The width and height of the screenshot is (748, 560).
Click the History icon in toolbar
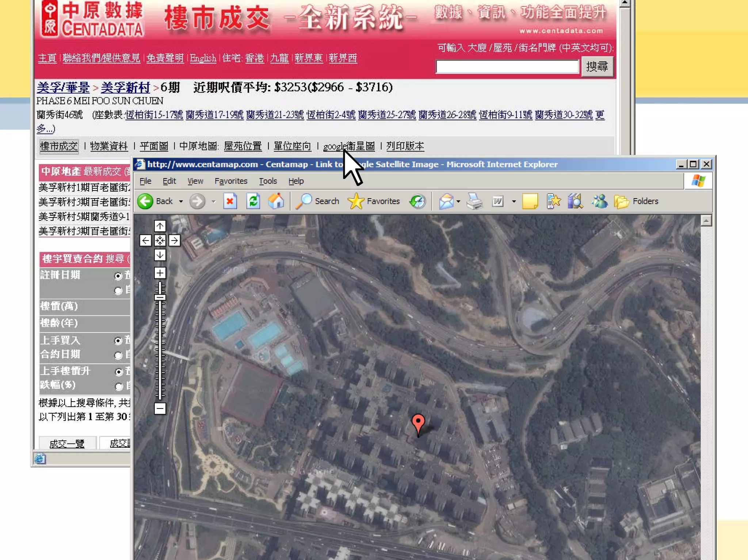(x=417, y=201)
